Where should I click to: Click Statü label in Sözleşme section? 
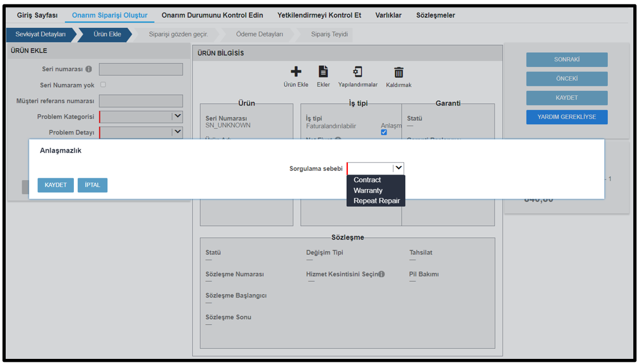(x=213, y=253)
